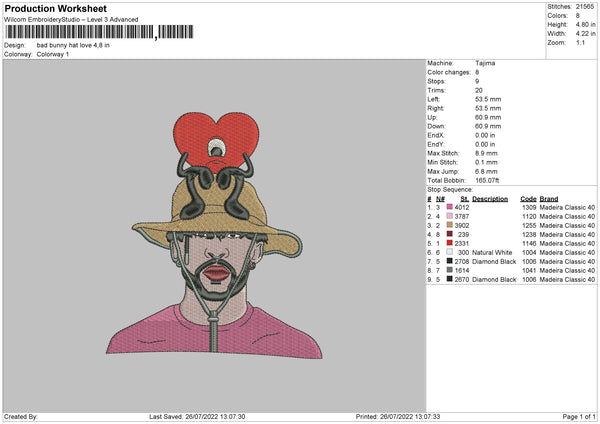Click thread code 1146
The image size is (600, 424).
click(x=529, y=244)
